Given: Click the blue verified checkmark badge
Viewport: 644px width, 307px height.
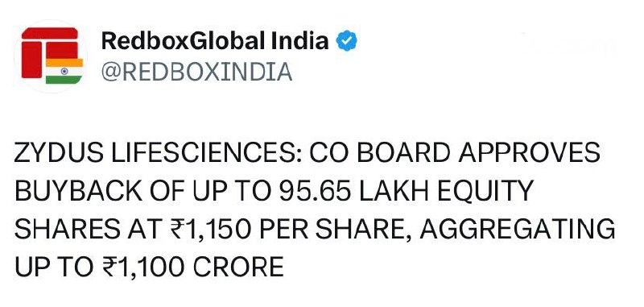Looking at the screenshot, I should (x=347, y=41).
